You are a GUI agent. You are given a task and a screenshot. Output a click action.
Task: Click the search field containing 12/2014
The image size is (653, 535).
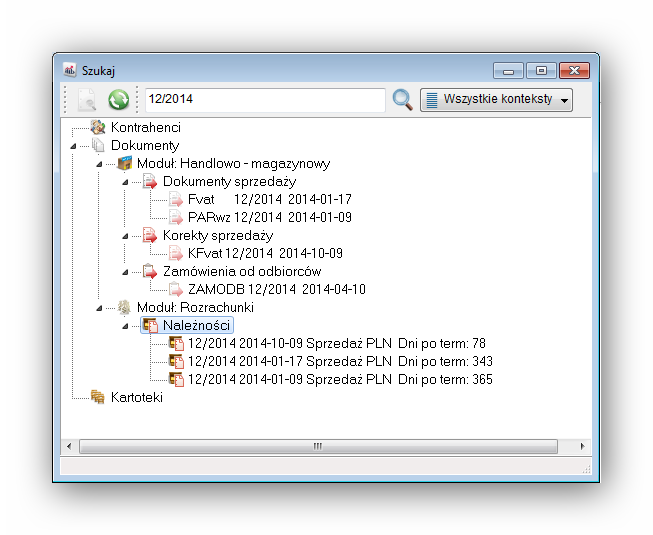pos(265,100)
